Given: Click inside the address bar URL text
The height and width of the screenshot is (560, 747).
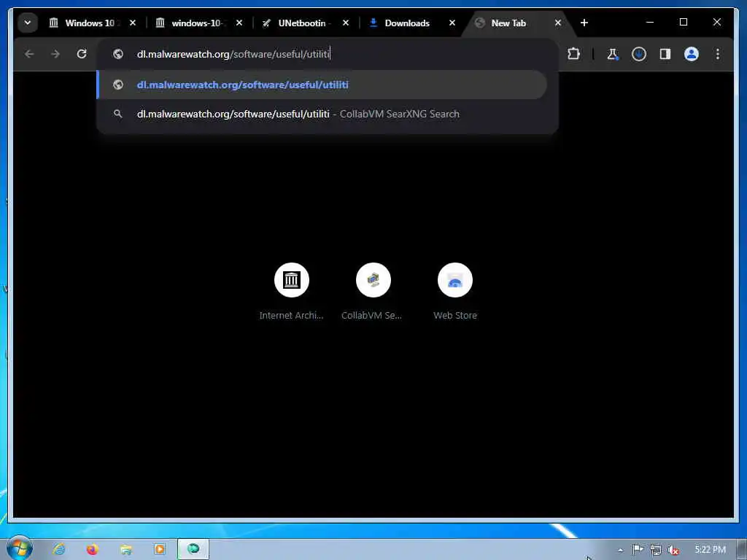Looking at the screenshot, I should click(233, 54).
